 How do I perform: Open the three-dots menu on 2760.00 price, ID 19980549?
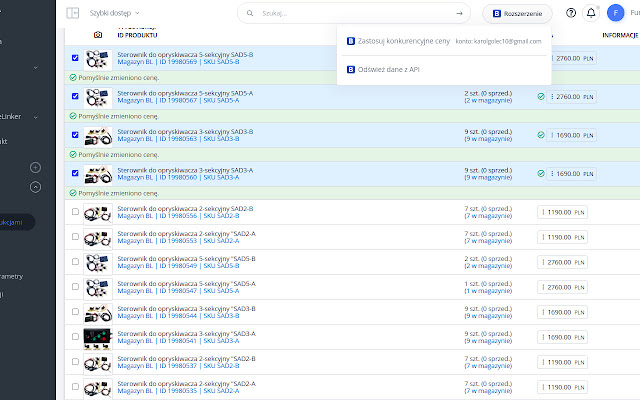coord(543,262)
